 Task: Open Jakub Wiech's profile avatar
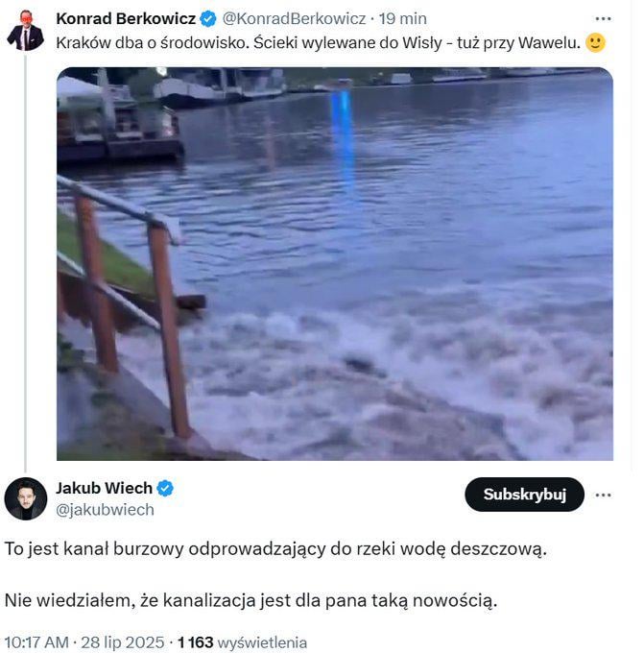pyautogui.click(x=25, y=498)
